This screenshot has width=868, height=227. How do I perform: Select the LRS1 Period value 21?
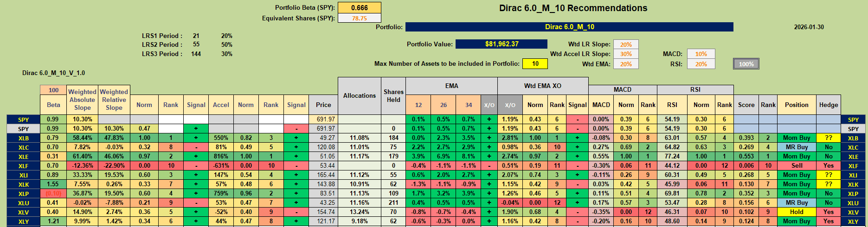pyautogui.click(x=196, y=36)
